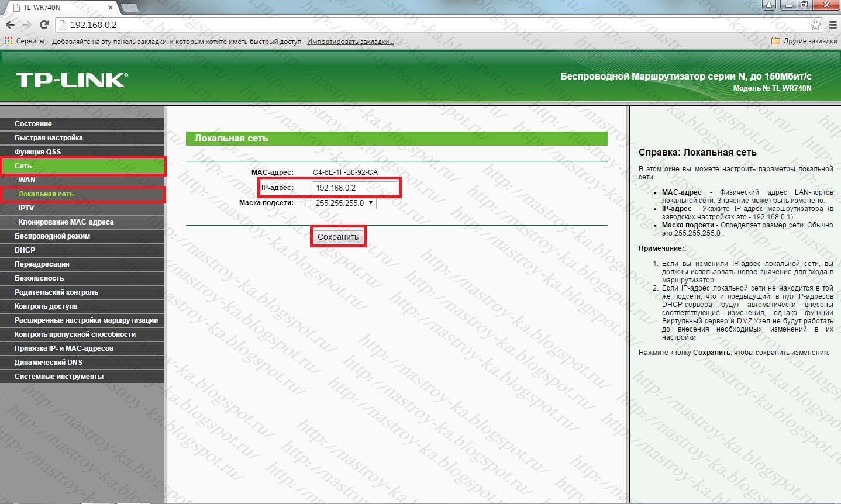Click the Модель № TL-WR740N text
841x504 pixels.
point(772,88)
